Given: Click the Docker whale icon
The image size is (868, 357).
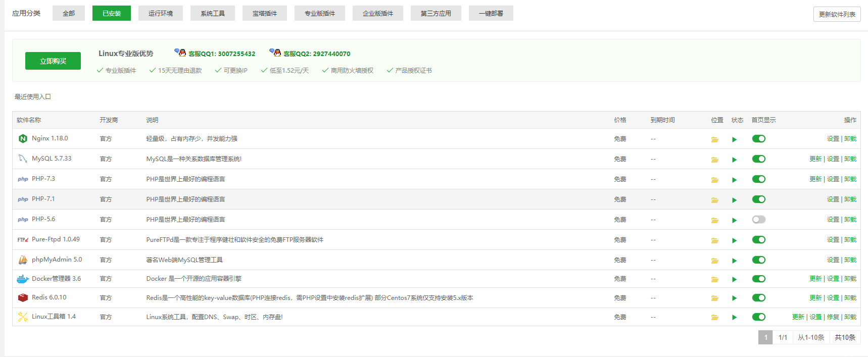Looking at the screenshot, I should point(23,279).
